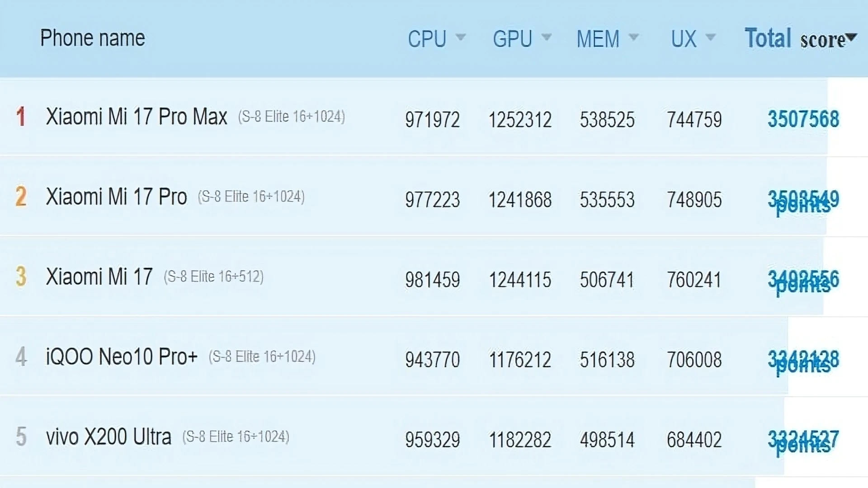
Task: Click total score 3507568 value
Action: 803,119
